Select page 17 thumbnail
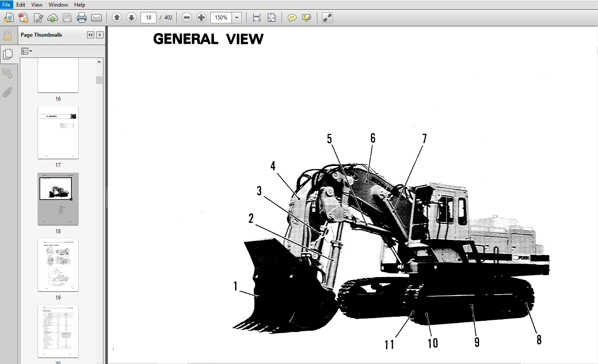This screenshot has height=364, width=598. (58, 133)
